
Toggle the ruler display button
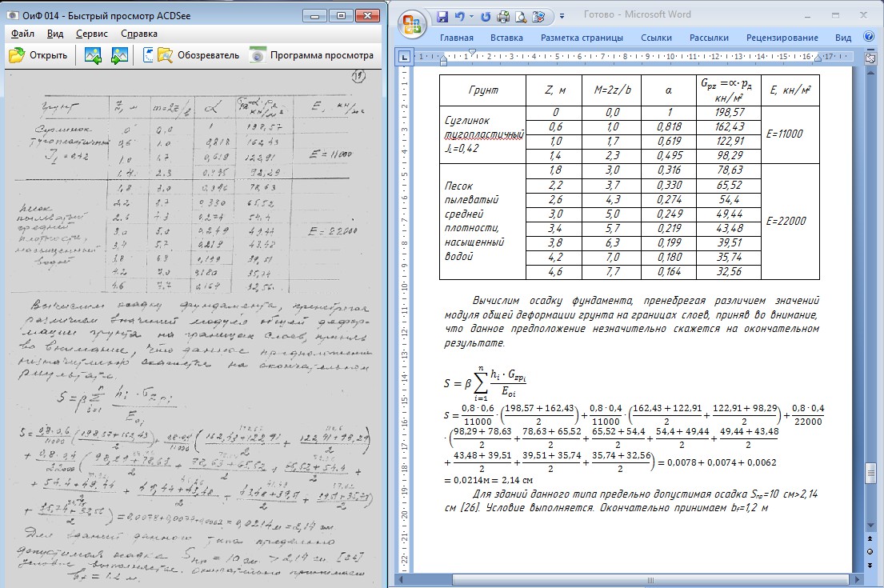pyautogui.click(x=870, y=58)
